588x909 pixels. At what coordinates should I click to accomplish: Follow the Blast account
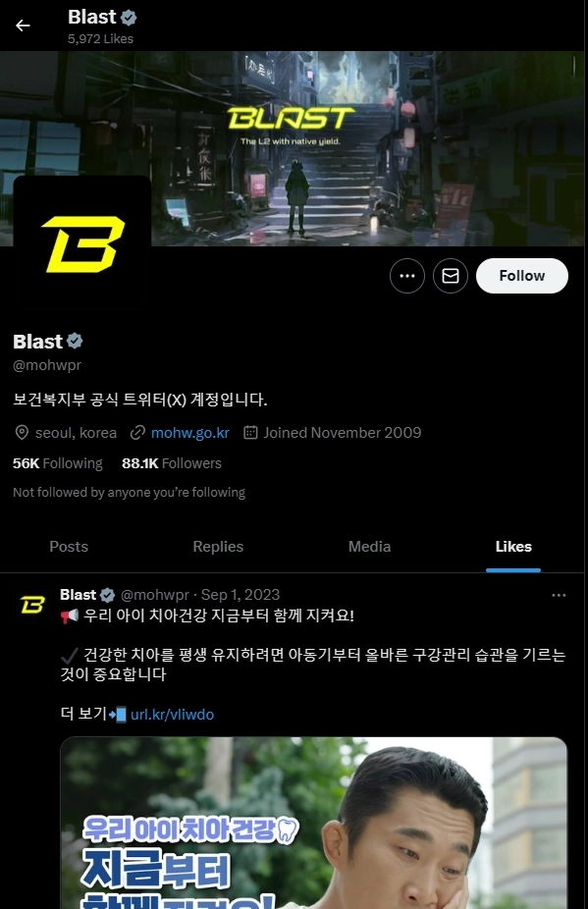[522, 276]
